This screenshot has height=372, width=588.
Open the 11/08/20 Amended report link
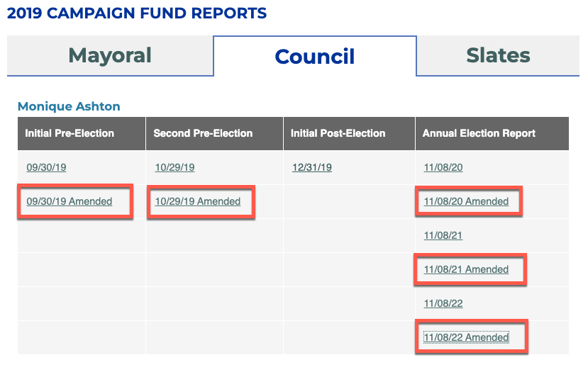pos(466,202)
